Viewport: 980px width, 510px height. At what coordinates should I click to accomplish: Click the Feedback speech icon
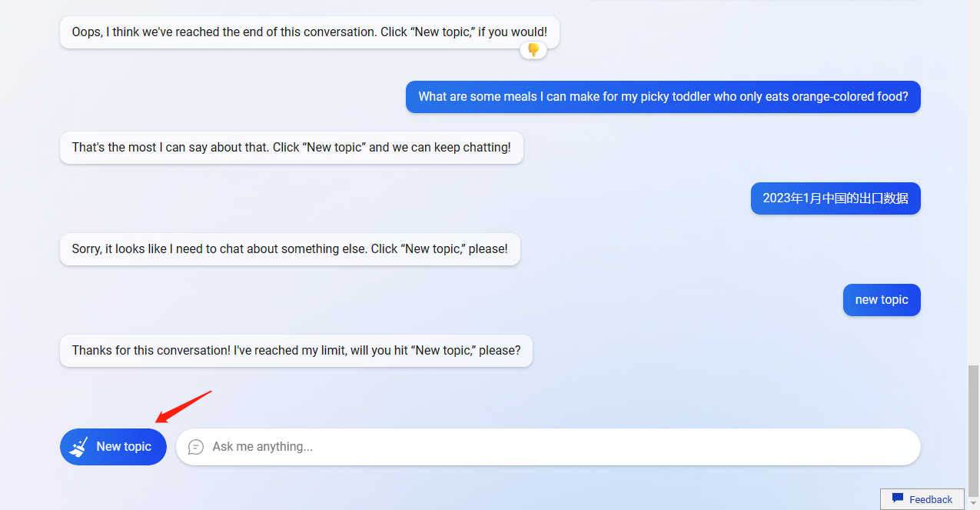coord(897,498)
